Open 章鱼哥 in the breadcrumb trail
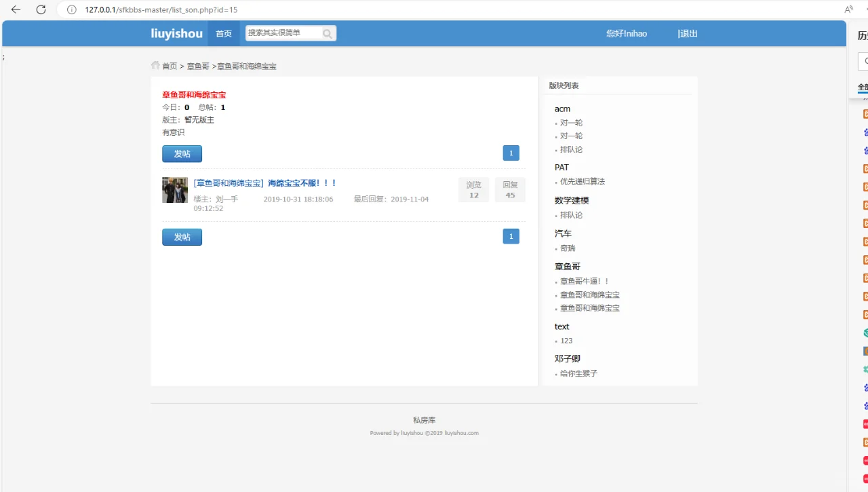This screenshot has height=492, width=868. tap(198, 66)
